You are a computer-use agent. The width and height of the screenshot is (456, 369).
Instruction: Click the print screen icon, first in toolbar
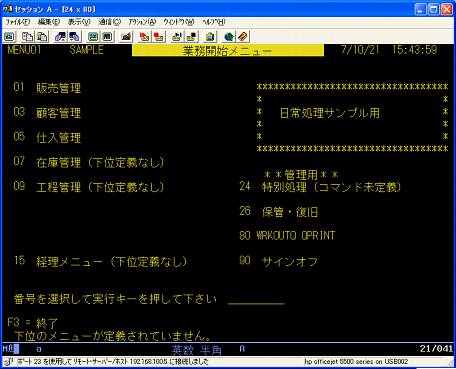(x=9, y=37)
